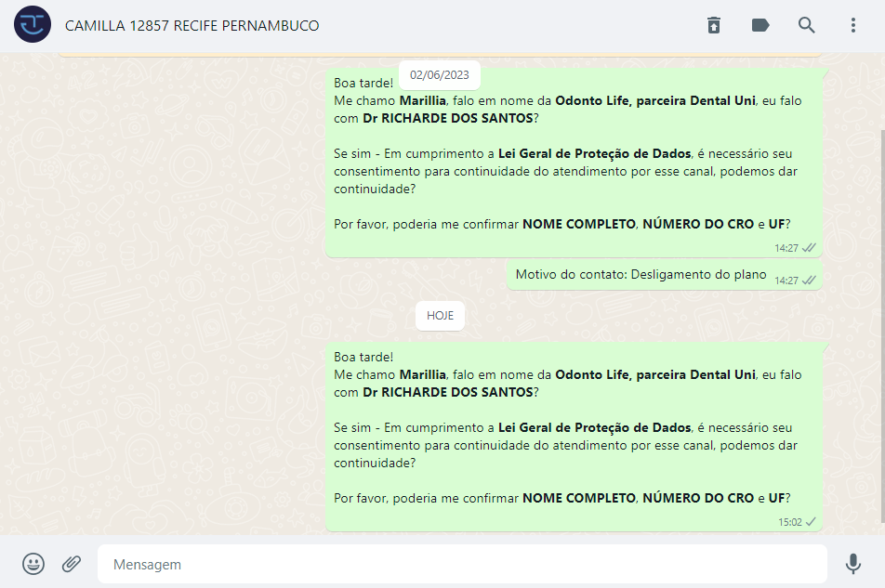Focus the Mensagem text input field
The image size is (885, 588).
462,564
